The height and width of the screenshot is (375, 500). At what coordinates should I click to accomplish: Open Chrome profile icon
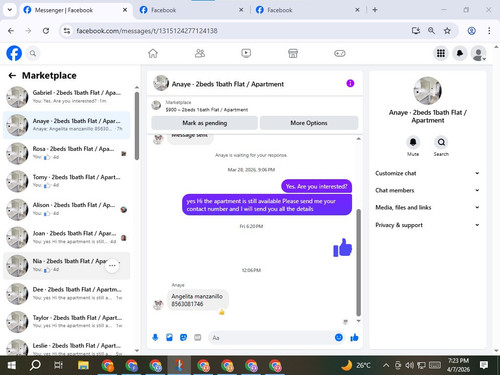tap(471, 31)
